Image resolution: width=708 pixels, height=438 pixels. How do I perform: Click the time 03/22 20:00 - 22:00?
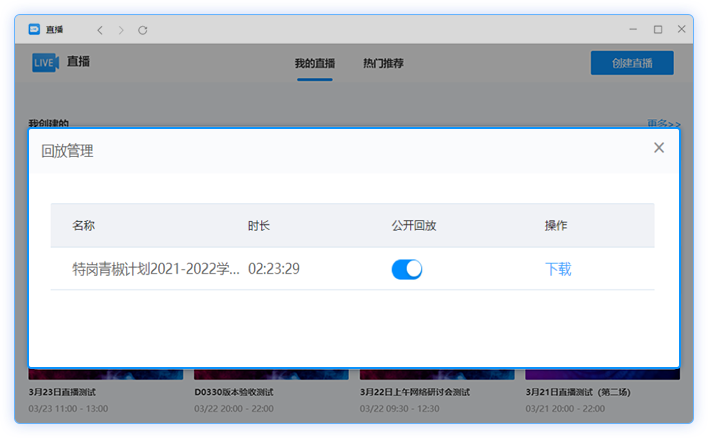coord(234,409)
